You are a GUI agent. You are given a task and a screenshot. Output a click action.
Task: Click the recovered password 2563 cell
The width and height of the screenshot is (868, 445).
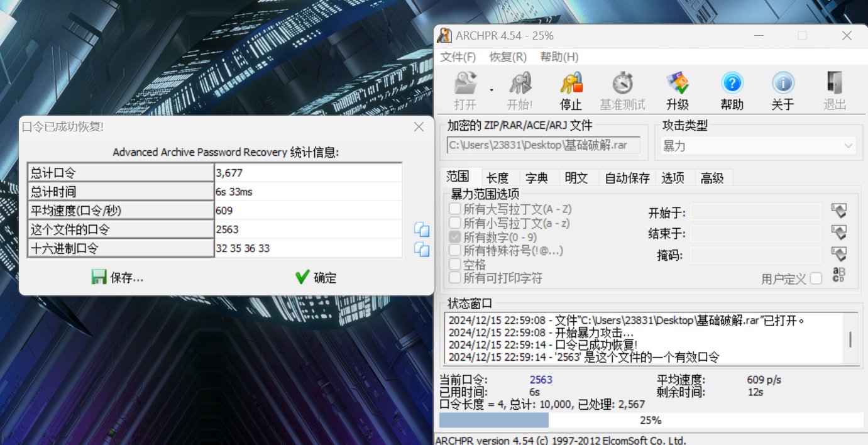click(x=308, y=229)
